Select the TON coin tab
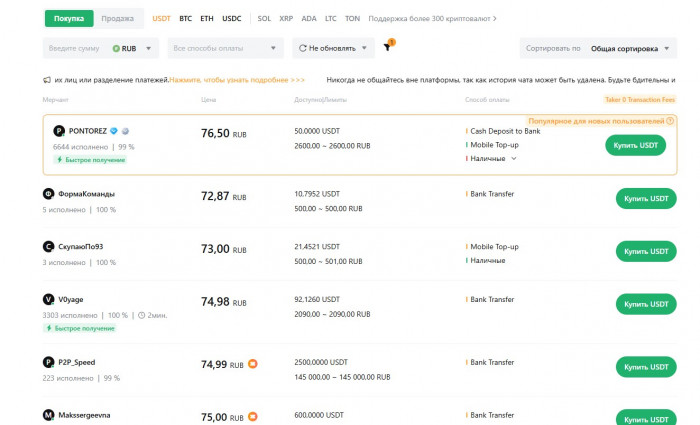700x425 pixels. [352, 18]
